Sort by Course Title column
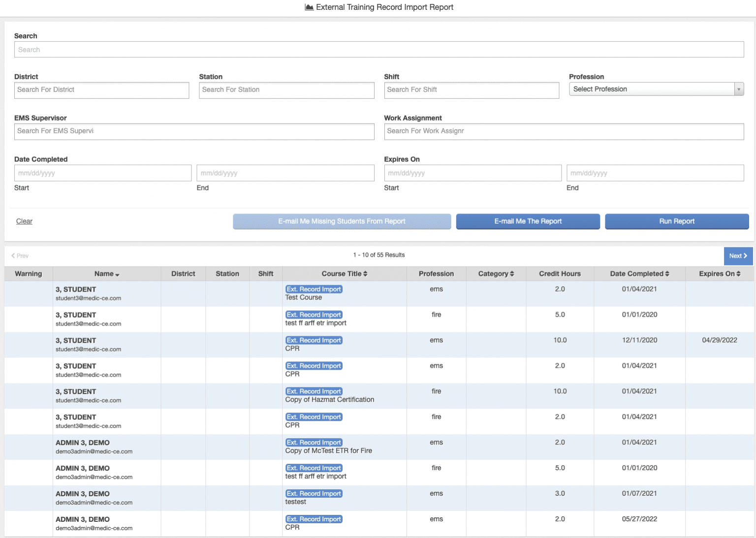Screen dimensions: 756x538 [x=345, y=274]
